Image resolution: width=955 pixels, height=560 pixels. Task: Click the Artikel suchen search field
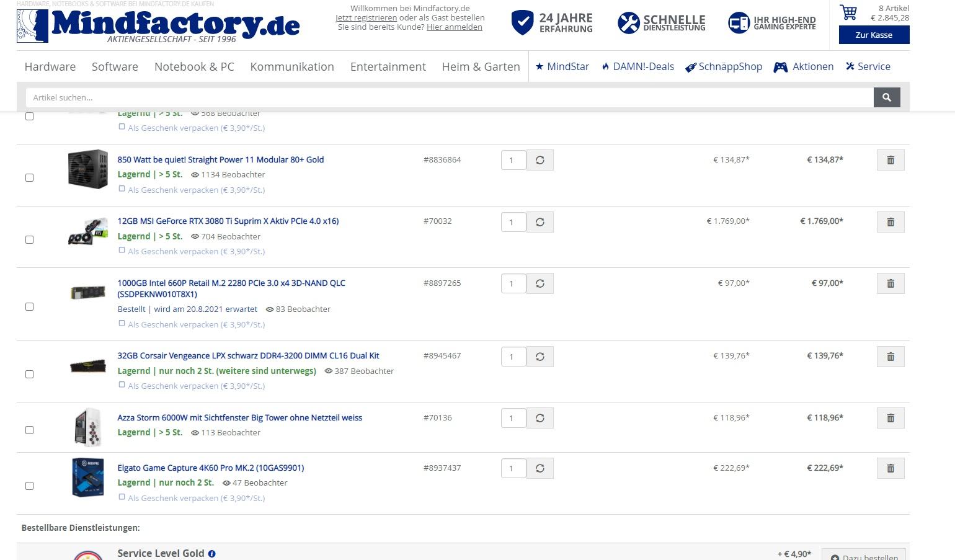click(450, 97)
